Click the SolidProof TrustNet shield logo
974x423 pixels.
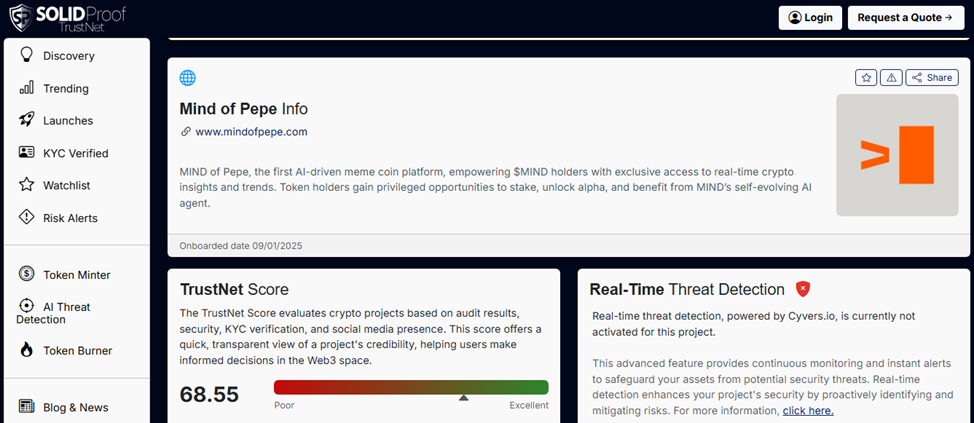pyautogui.click(x=22, y=17)
